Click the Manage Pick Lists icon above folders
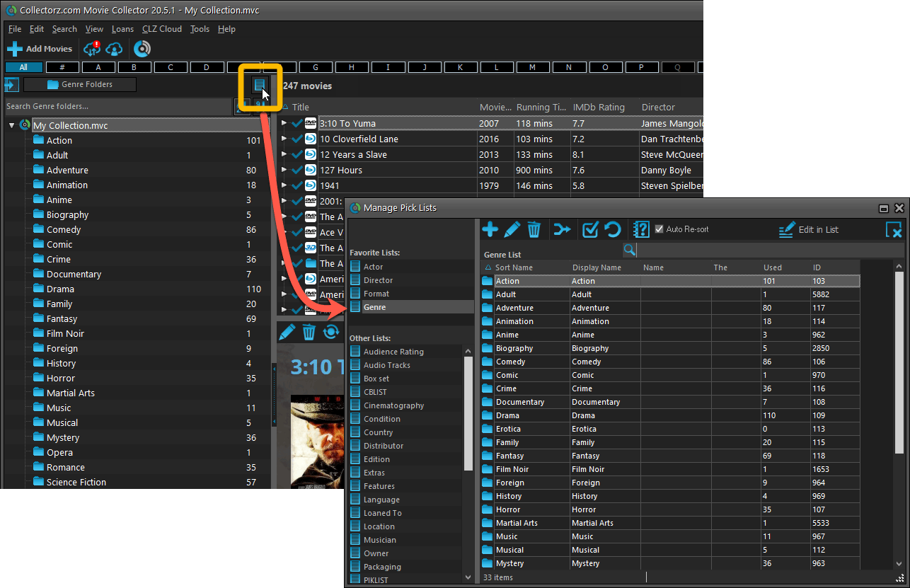 (x=260, y=86)
